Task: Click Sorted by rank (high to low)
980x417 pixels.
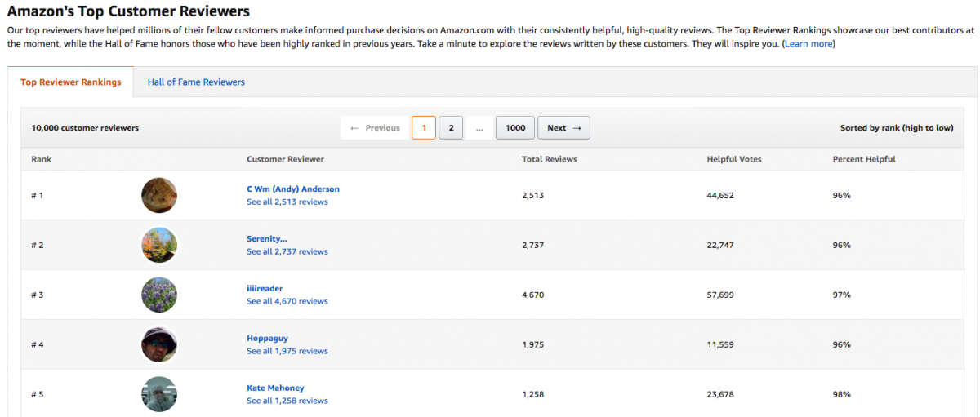Action: click(x=897, y=128)
